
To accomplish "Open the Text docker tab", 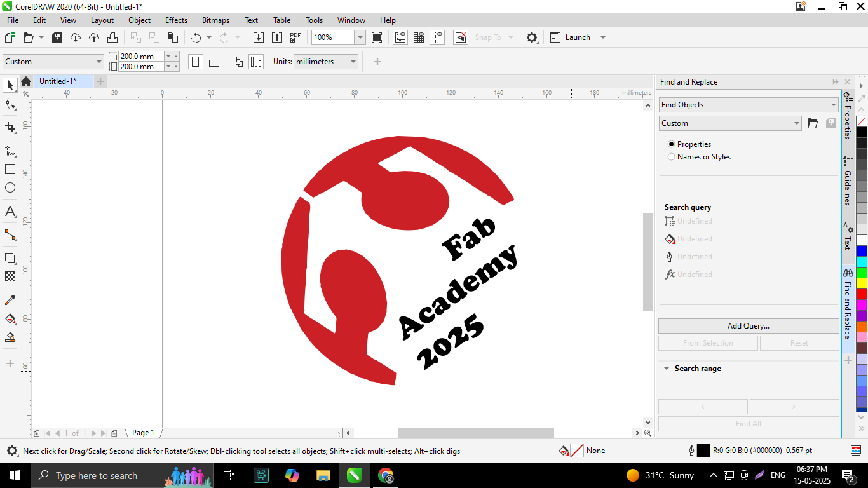I will (x=848, y=236).
